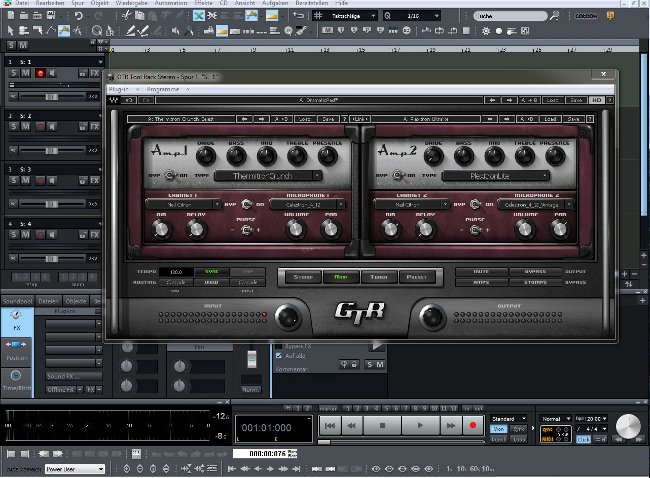Image resolution: width=650 pixels, height=478 pixels.
Task: Open the Effekte menu
Action: (203, 3)
